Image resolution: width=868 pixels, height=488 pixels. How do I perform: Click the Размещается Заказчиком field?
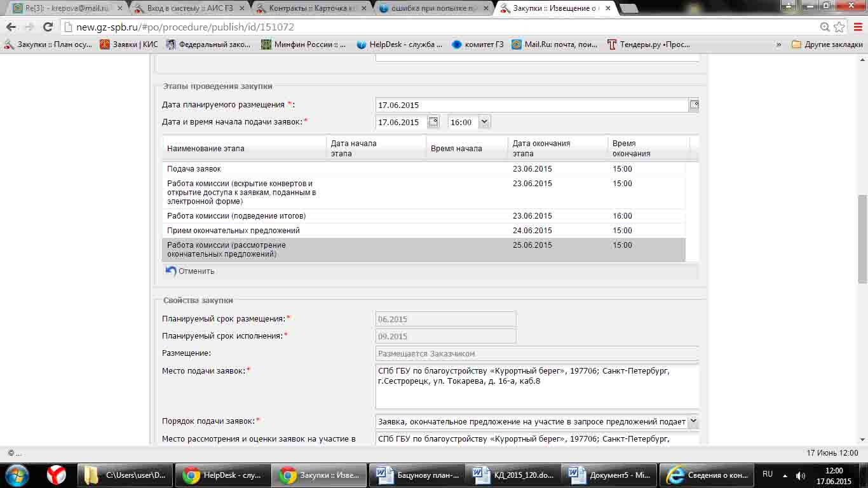(537, 353)
